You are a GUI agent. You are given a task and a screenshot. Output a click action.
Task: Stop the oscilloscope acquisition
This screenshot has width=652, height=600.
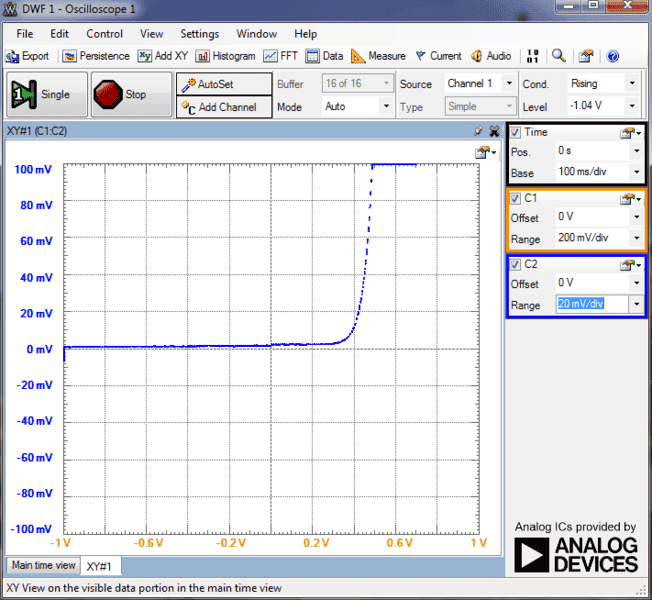[122, 95]
